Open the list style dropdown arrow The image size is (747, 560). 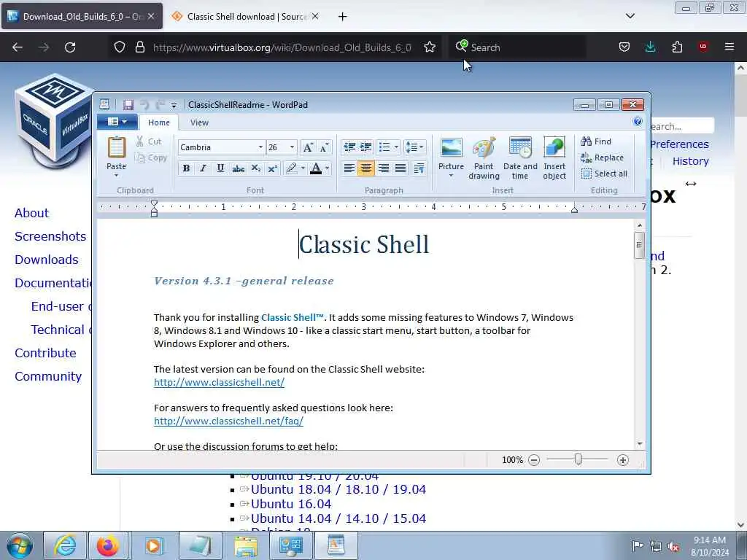point(396,147)
